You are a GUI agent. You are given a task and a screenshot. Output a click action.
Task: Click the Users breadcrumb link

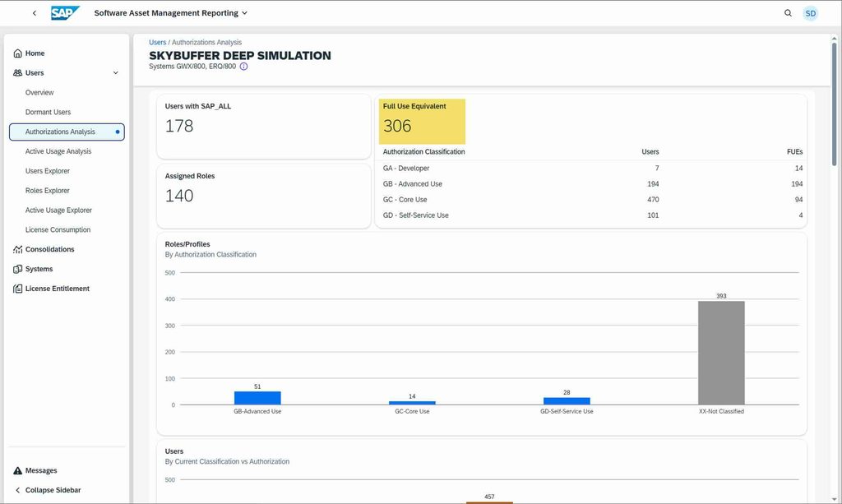(157, 43)
